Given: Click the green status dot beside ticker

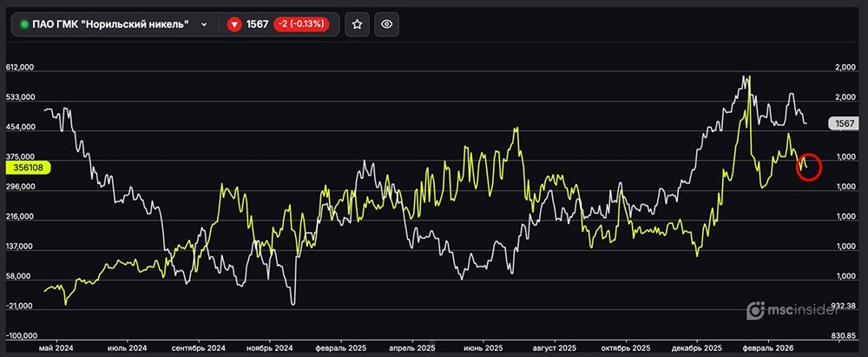Looking at the screenshot, I should 24,24.
